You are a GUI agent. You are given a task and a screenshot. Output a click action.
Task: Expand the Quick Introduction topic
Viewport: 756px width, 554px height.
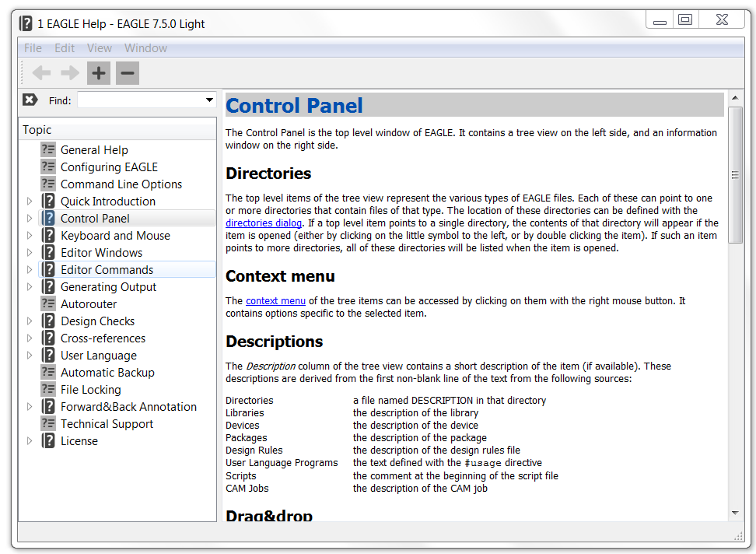(30, 201)
